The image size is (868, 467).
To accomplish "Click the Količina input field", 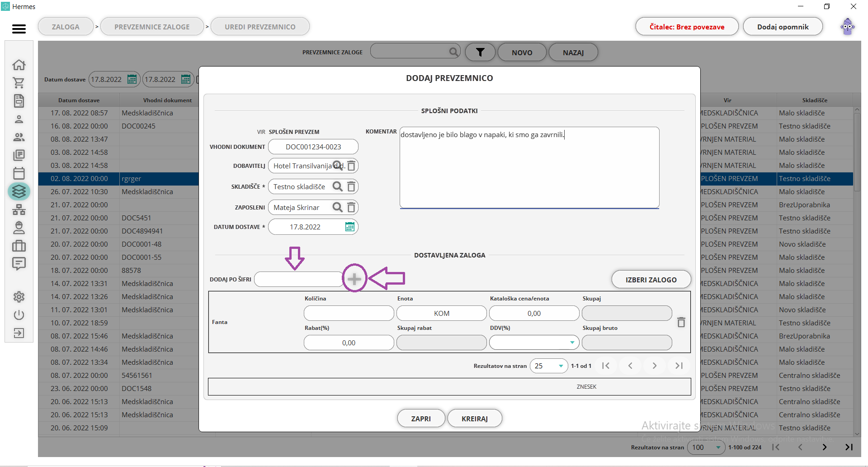I will pyautogui.click(x=349, y=313).
